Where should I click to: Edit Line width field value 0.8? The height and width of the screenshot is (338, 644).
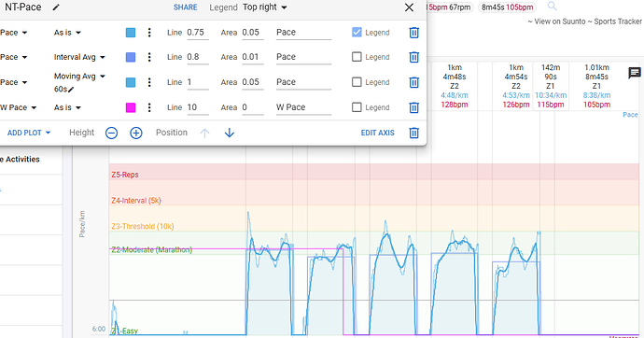(x=198, y=57)
